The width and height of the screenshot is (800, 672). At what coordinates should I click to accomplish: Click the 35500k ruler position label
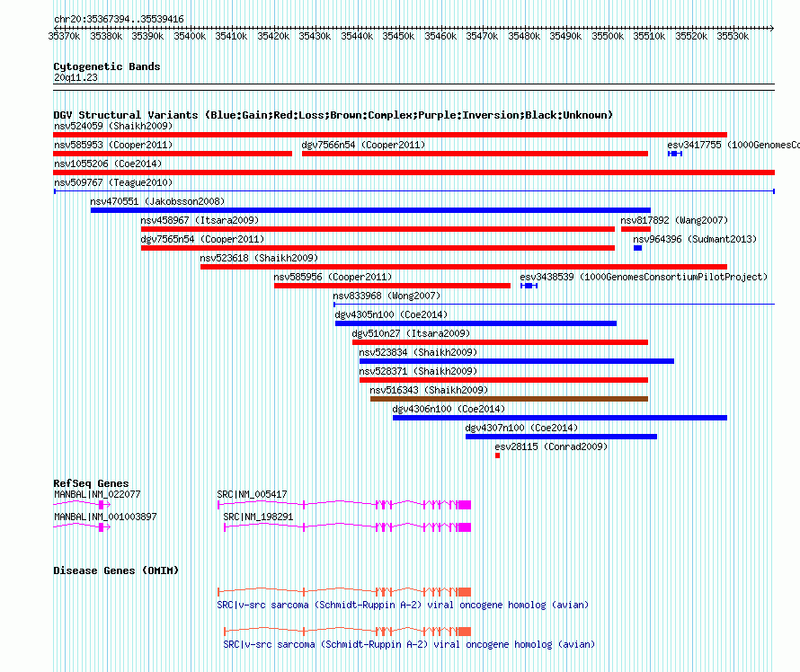(608, 36)
